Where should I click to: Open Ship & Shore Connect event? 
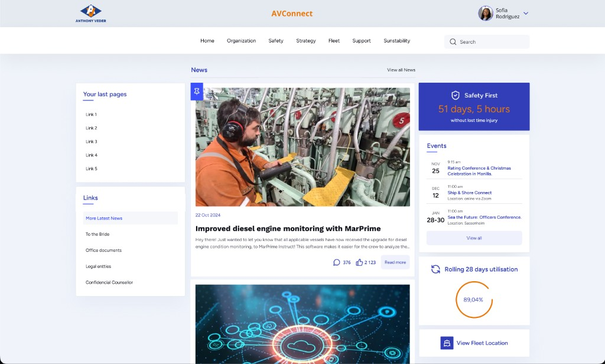coord(470,193)
